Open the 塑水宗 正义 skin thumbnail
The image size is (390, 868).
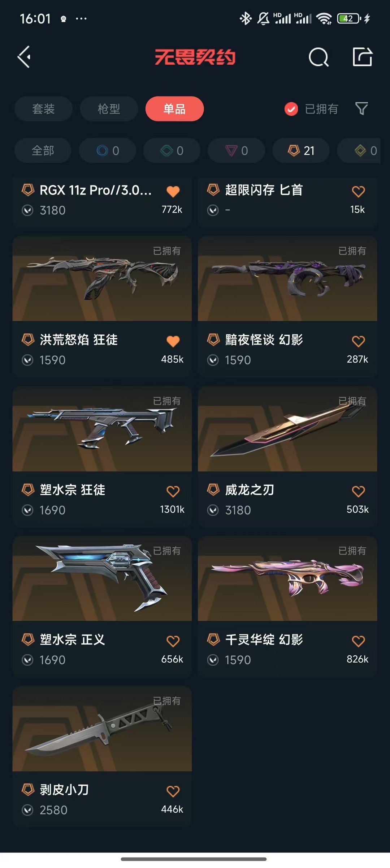[x=102, y=578]
